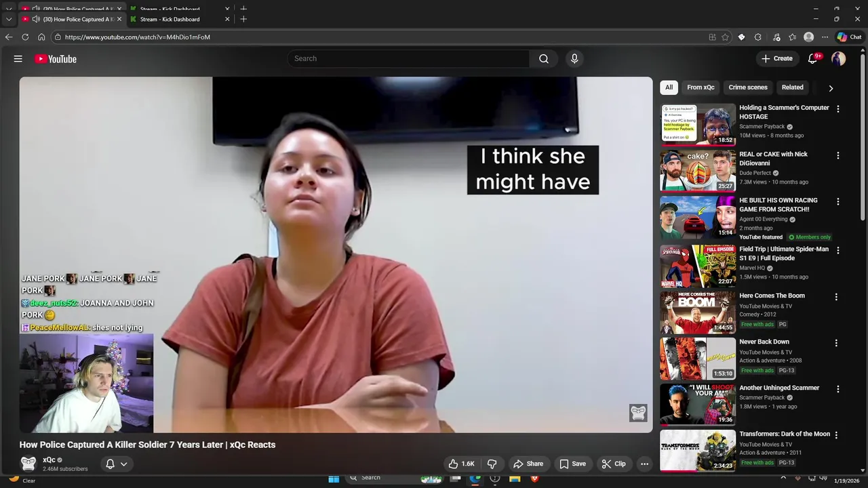Start voice search with the microphone
Image resolution: width=868 pixels, height=488 pixels.
point(574,59)
